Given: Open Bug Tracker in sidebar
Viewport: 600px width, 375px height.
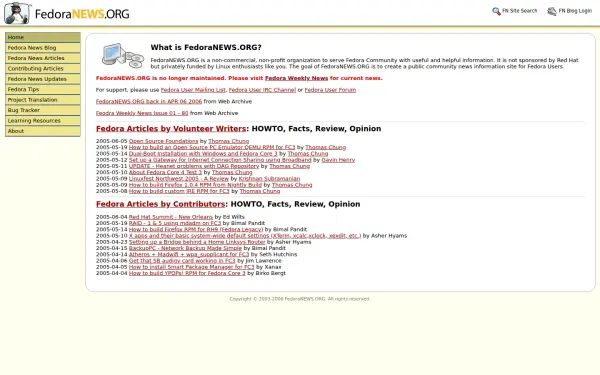Looking at the screenshot, I should pyautogui.click(x=43, y=110).
